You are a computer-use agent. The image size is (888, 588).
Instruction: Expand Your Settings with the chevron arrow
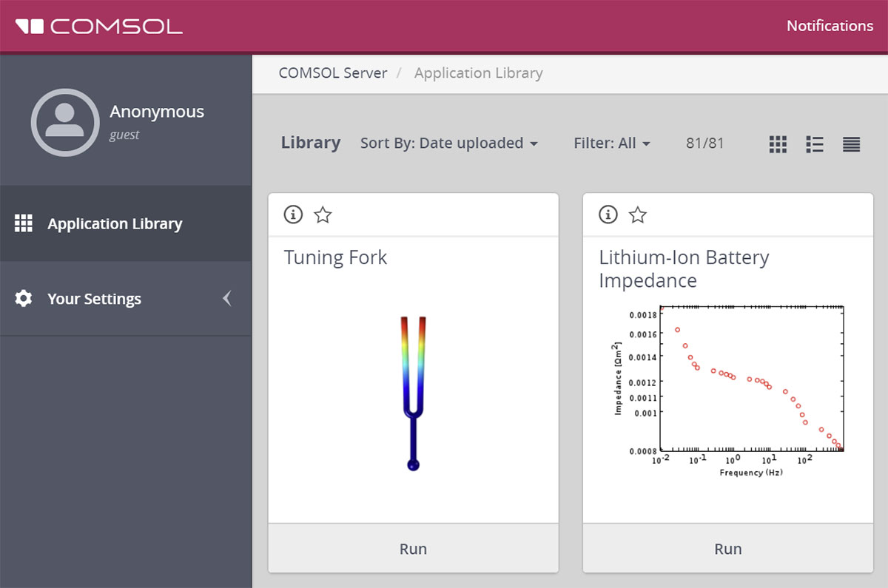[x=227, y=299]
